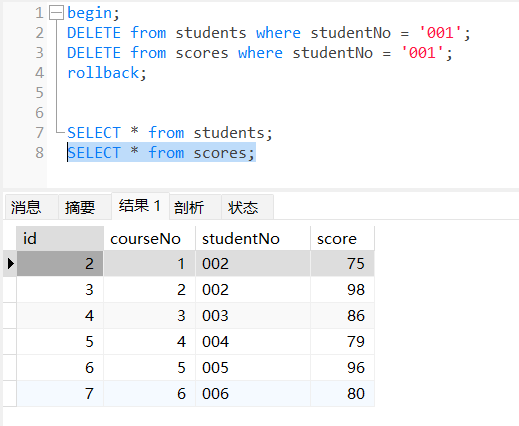Click courseNo cell in row 006
The width and height of the screenshot is (519, 426).
(x=149, y=394)
